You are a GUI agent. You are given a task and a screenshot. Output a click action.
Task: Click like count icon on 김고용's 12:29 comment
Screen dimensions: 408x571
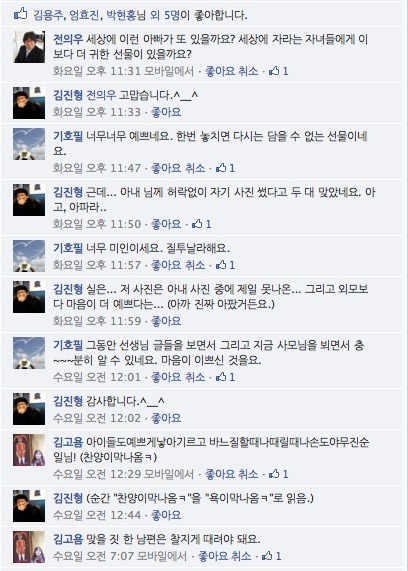(278, 474)
